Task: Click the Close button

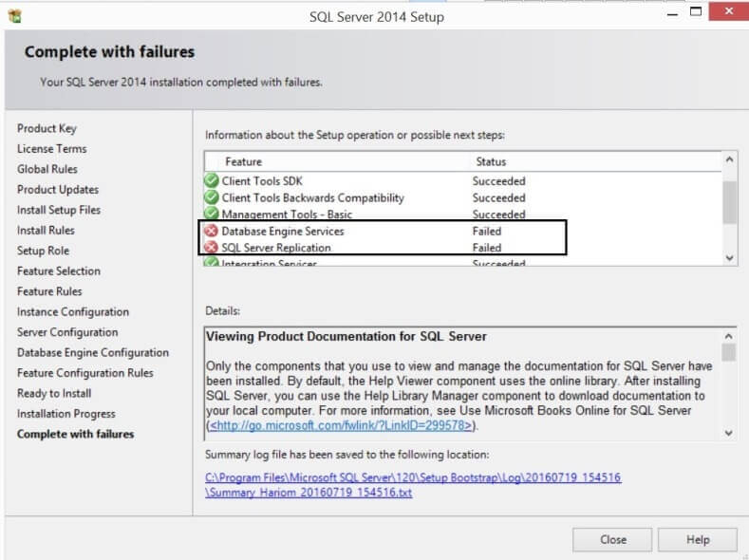Action: (x=612, y=539)
